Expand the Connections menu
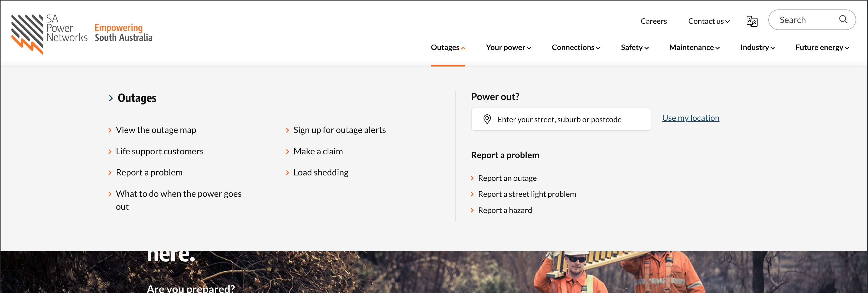The width and height of the screenshot is (868, 293). [x=576, y=47]
